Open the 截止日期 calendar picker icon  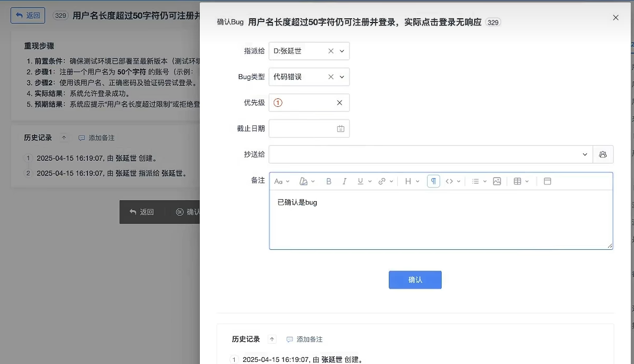(x=341, y=128)
